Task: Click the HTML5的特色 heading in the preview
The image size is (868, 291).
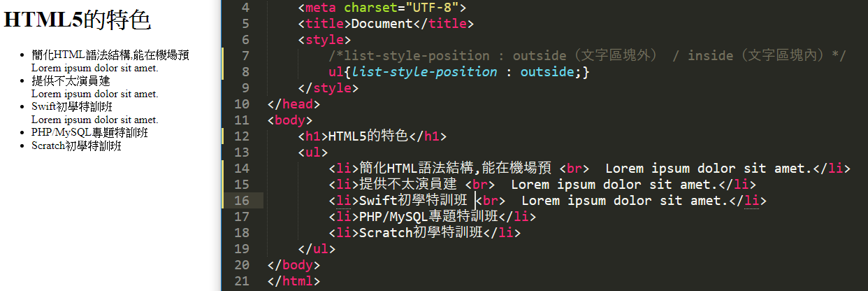Action: [x=77, y=20]
